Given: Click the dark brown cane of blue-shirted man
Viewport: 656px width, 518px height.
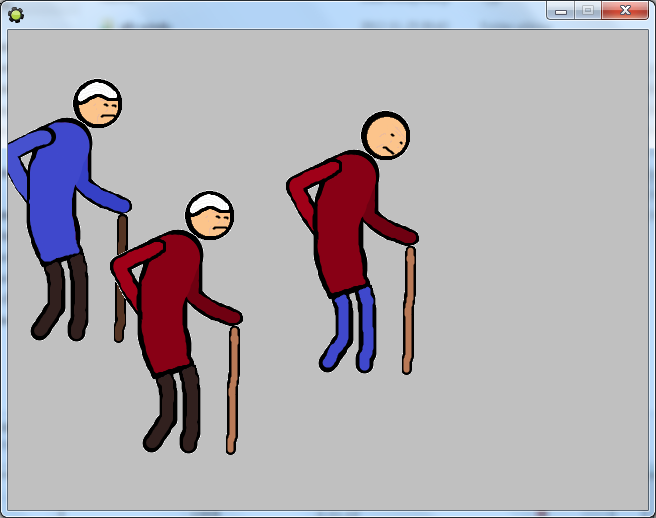Looking at the screenshot, I should tap(121, 280).
